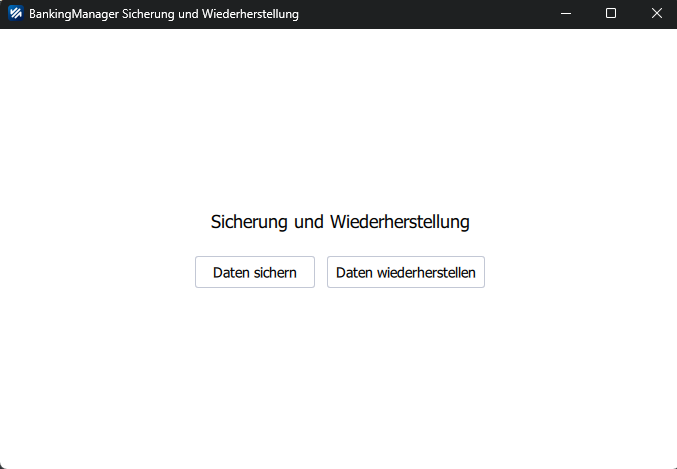677x469 pixels.
Task: Maximize the backup and restore window
Action: click(x=611, y=14)
